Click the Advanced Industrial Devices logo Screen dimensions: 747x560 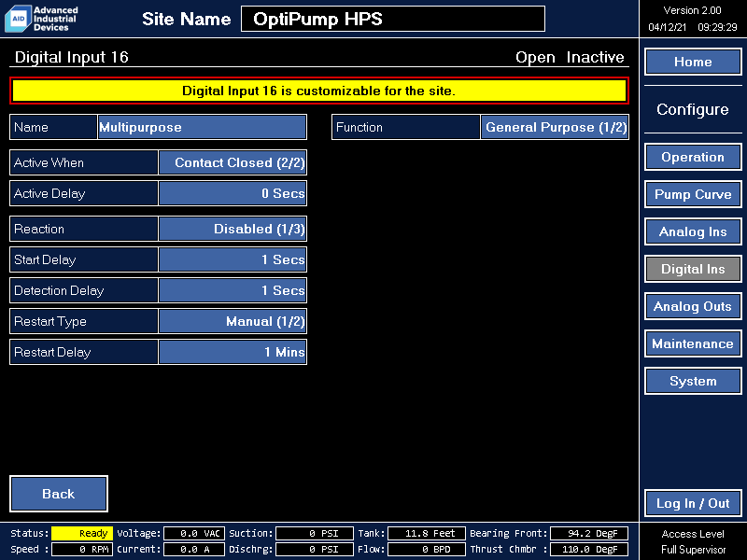tap(41, 19)
